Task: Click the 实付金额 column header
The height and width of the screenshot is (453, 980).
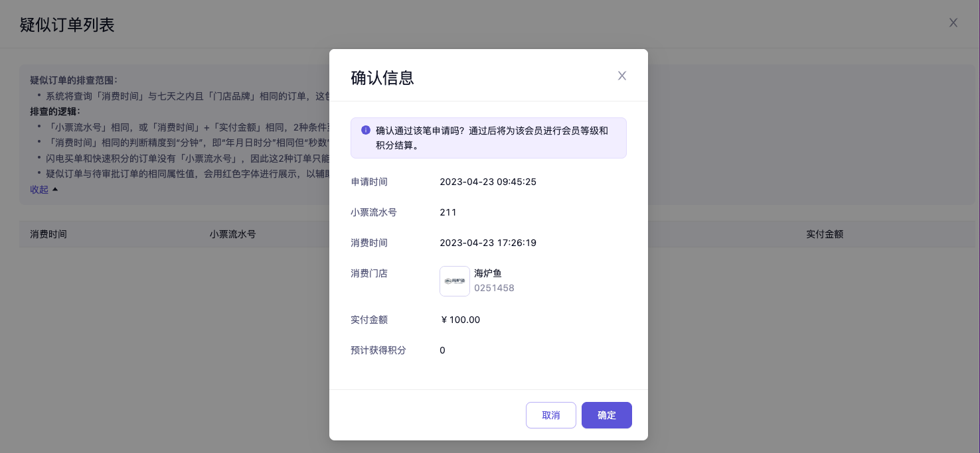Action: (825, 234)
